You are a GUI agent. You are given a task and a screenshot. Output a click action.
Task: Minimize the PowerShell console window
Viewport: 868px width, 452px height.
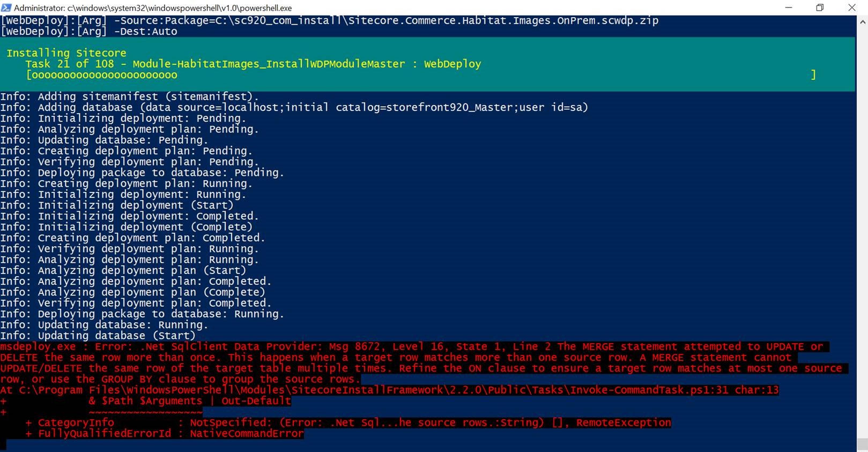(789, 8)
